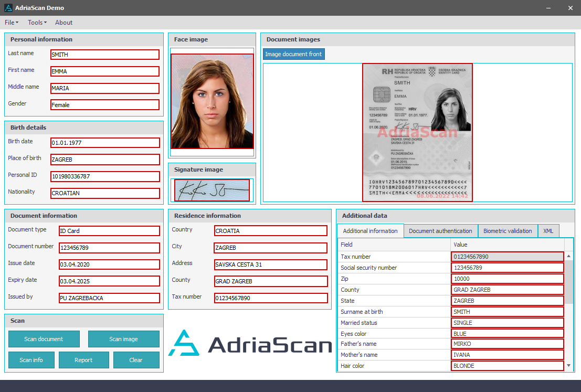Screen dimensions: 581x392
Task: Click the City field in Residence information
Action: [x=270, y=248]
